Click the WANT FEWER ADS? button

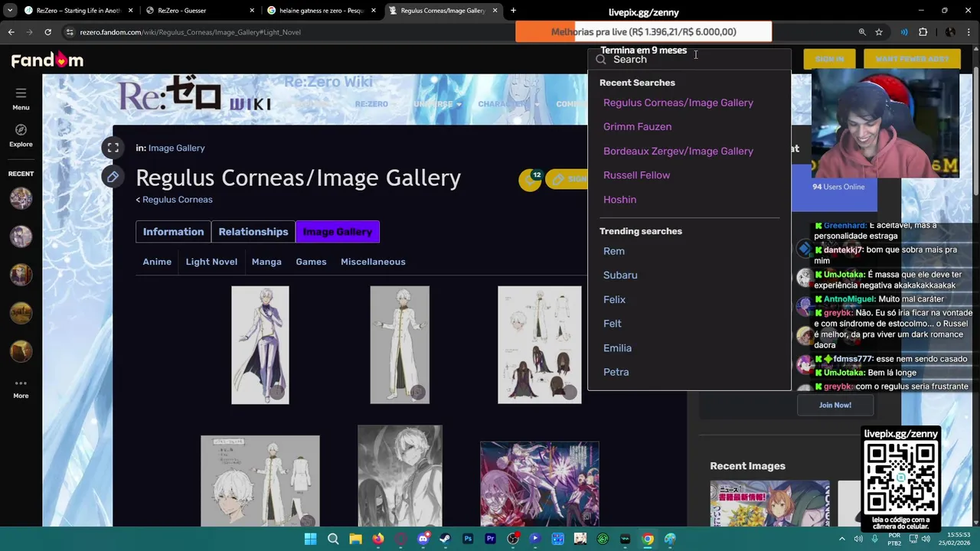point(912,59)
